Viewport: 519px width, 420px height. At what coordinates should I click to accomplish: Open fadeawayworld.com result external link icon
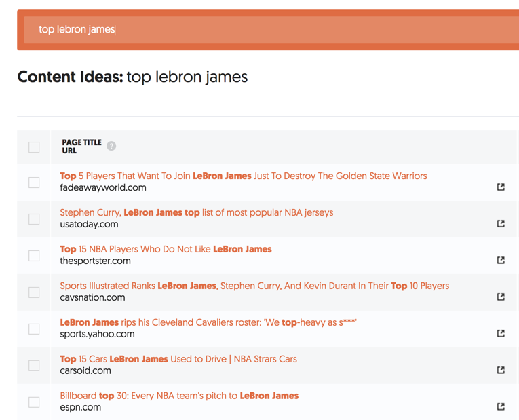[x=501, y=187]
